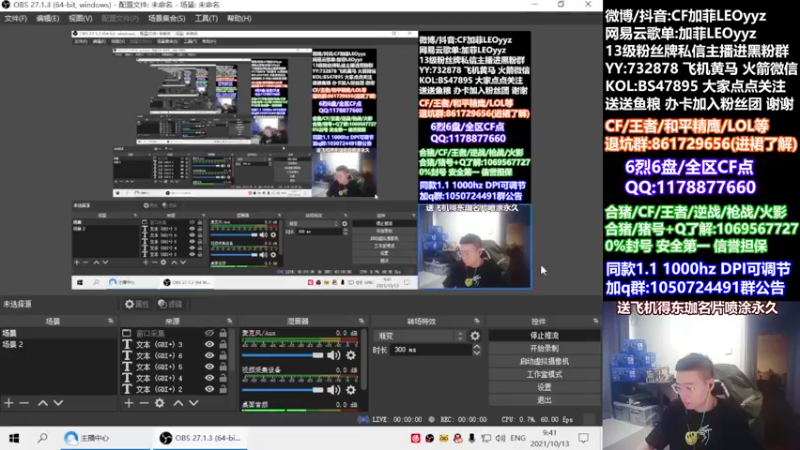Open the 视图(V) menu
The width and height of the screenshot is (800, 450).
tap(80, 18)
